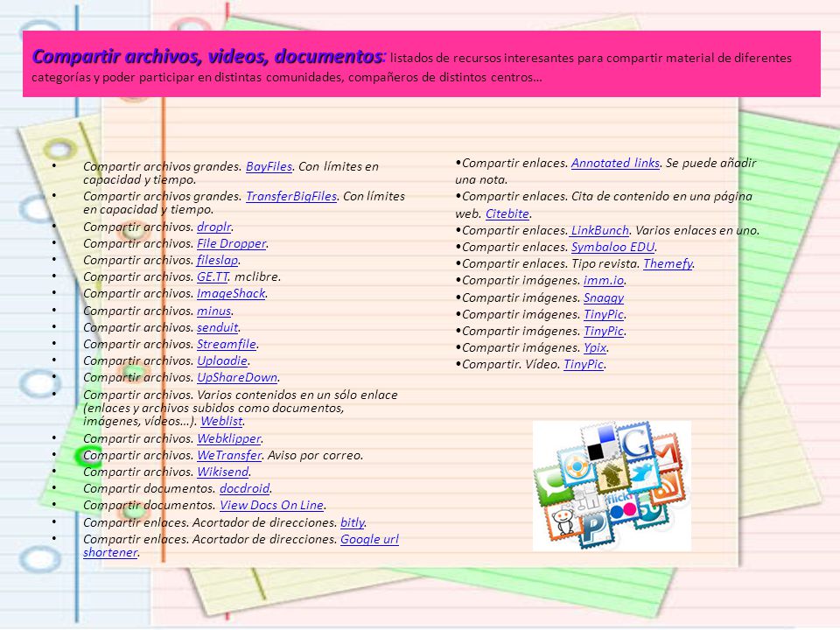Image resolution: width=840 pixels, height=630 pixels.
Task: Click the blue-orange circular stamp icon
Action: (x=576, y=467)
